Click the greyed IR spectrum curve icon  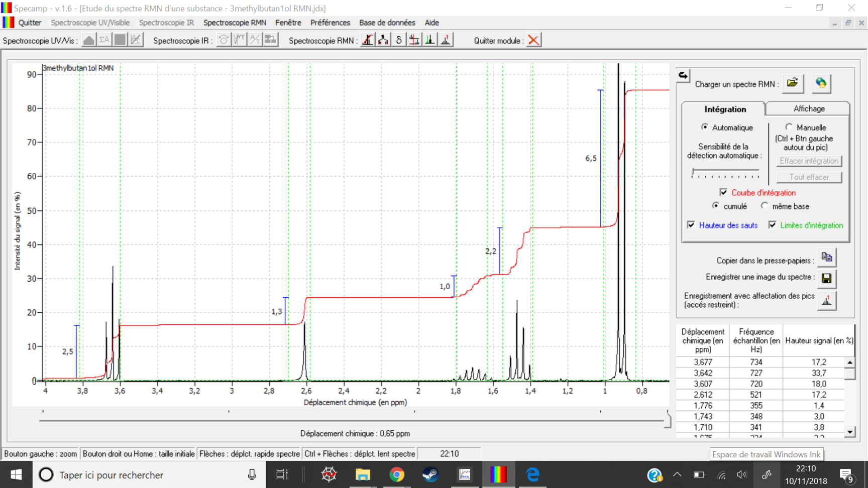[x=240, y=40]
